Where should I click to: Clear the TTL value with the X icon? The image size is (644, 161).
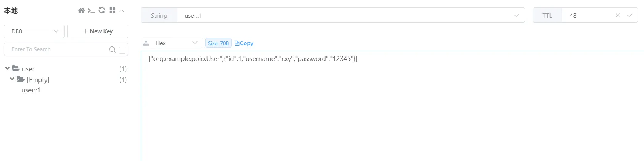[617, 15]
